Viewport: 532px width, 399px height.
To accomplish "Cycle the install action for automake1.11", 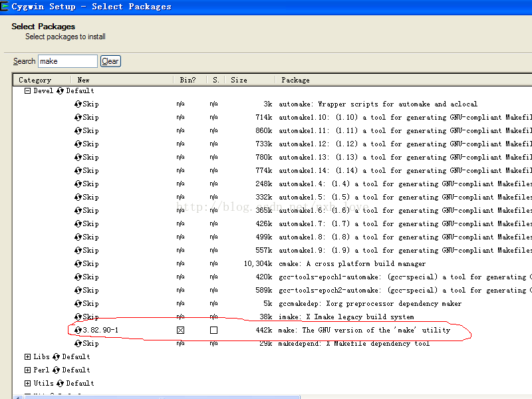I will (78, 130).
